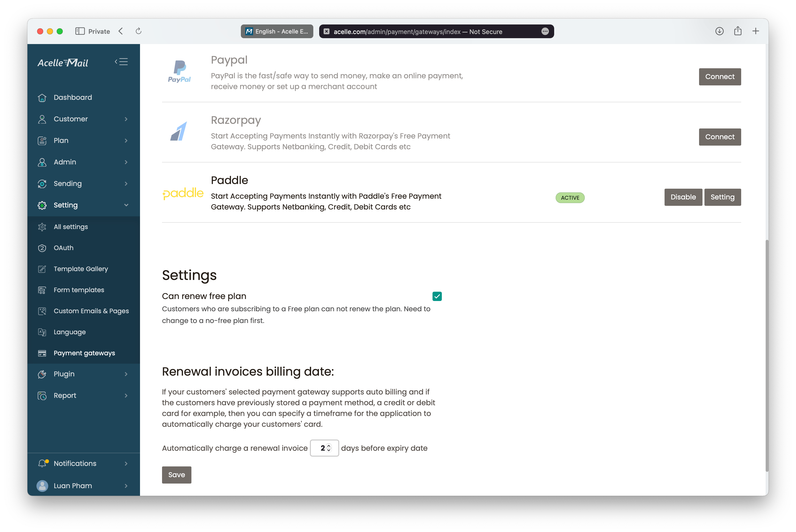Toggle the Can renew free plan checkbox
796x532 pixels.
(x=437, y=296)
